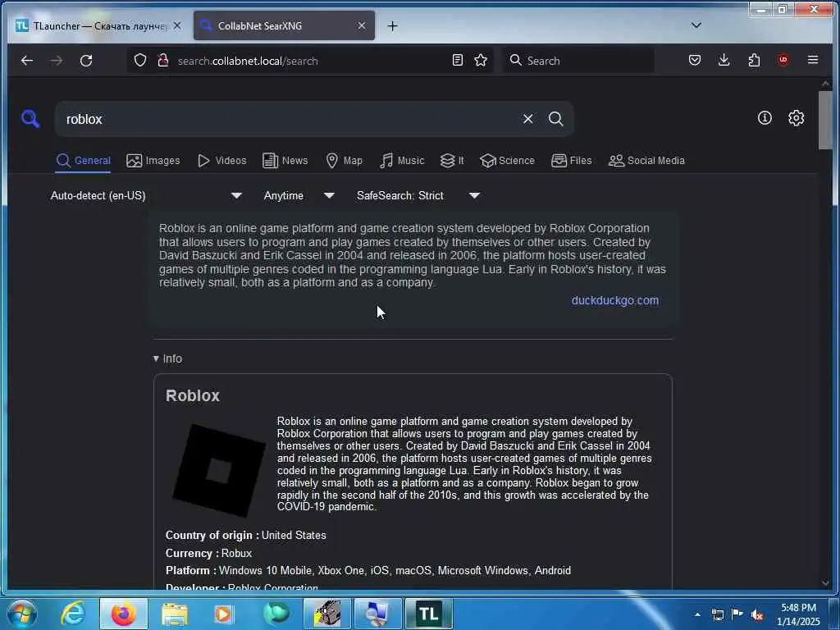Image resolution: width=840 pixels, height=630 pixels.
Task: Click the Firefox taskbar icon
Action: click(x=123, y=614)
